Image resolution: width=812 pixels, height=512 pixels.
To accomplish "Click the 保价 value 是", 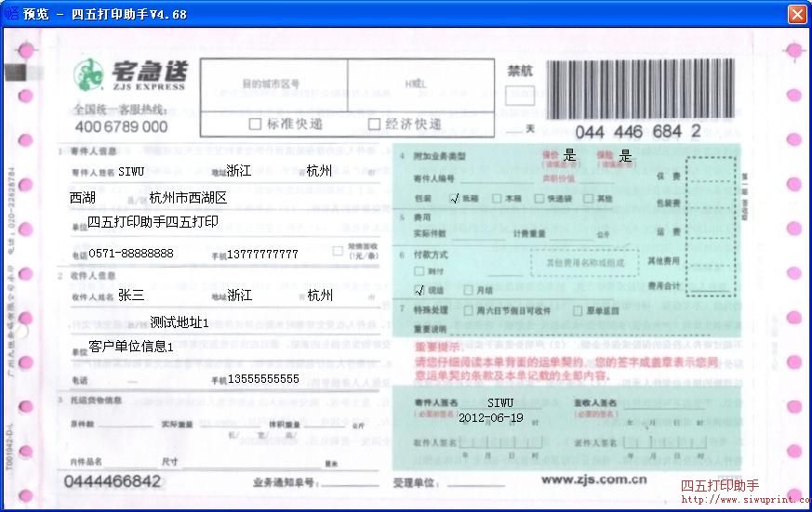I will pos(569,155).
